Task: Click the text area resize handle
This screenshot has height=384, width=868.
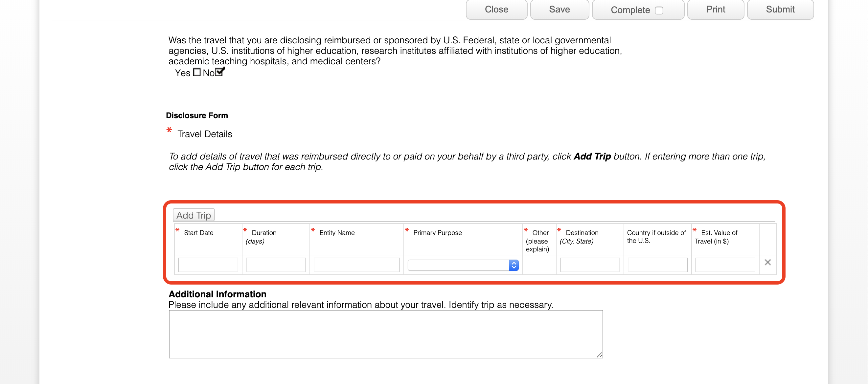Action: click(x=600, y=355)
